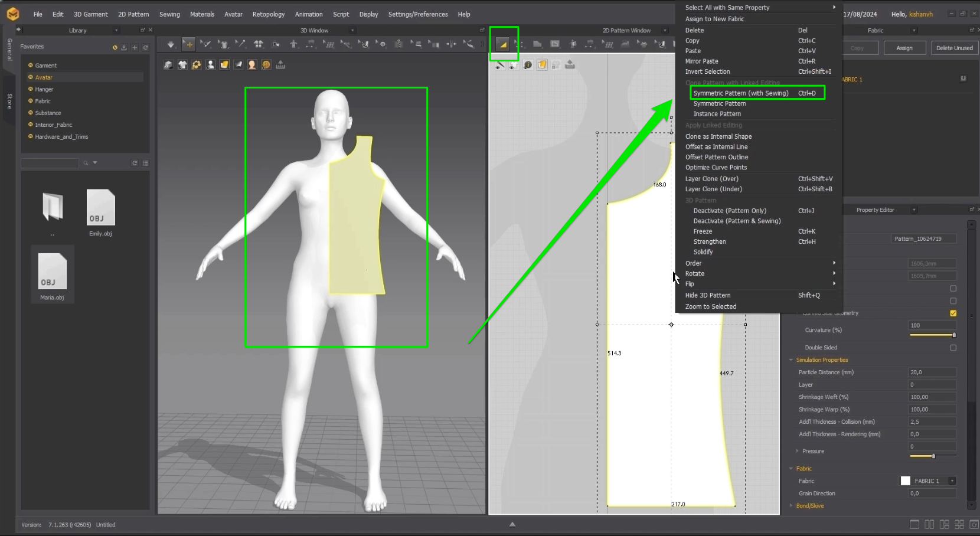Open the Sewing menu in menu bar
This screenshot has width=980, height=536.
coord(169,14)
